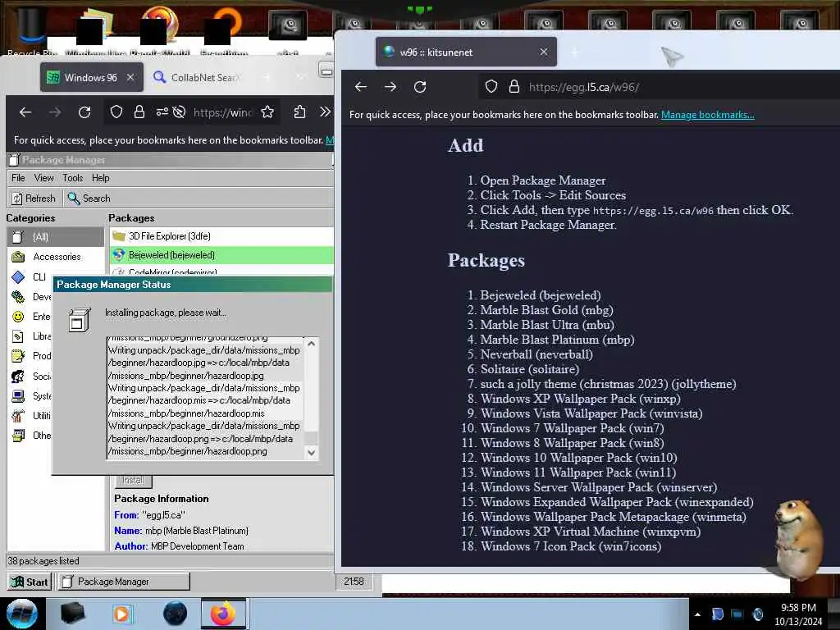Click the autoplay blocked icon in the left browser URL bar
This screenshot has width=840, height=630.
coord(180,112)
